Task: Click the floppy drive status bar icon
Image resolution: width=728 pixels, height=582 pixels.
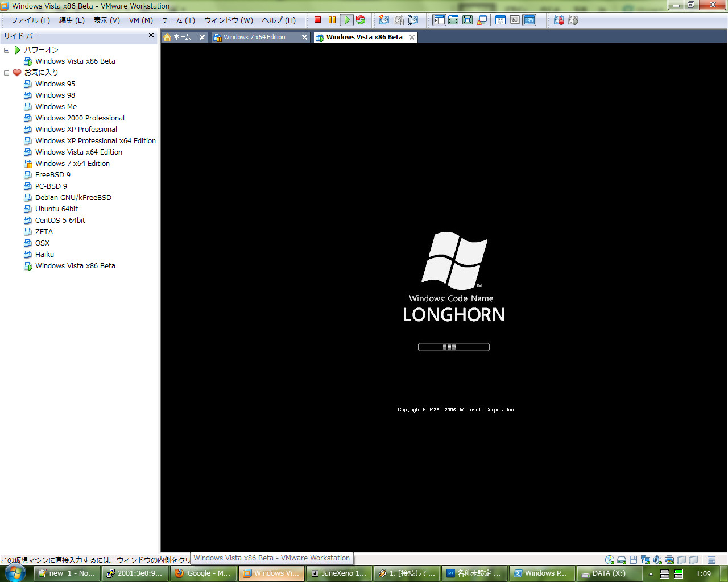Action: [634, 560]
